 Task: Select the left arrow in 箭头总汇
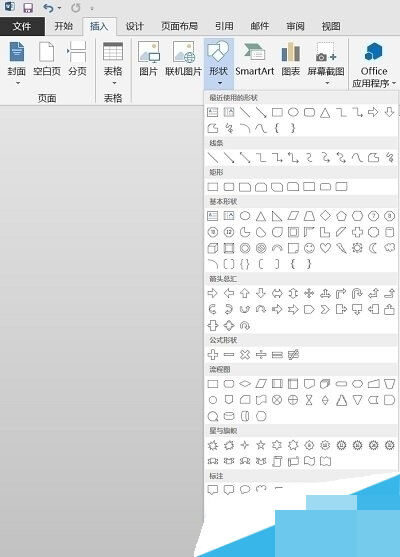pyautogui.click(x=229, y=293)
